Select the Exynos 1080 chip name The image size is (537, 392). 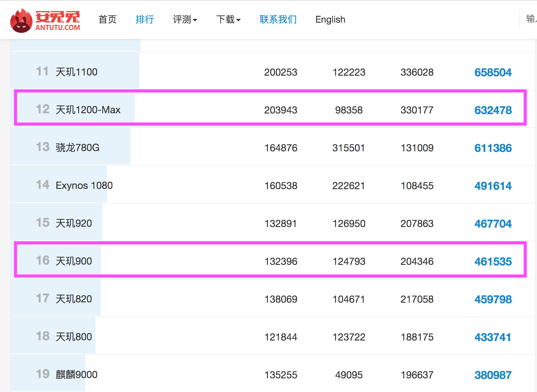click(x=84, y=185)
